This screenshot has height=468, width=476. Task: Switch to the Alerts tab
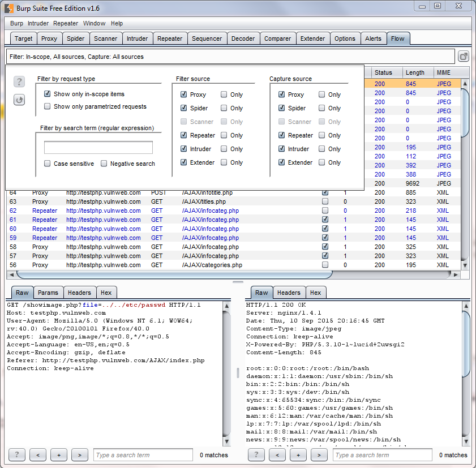tap(373, 38)
